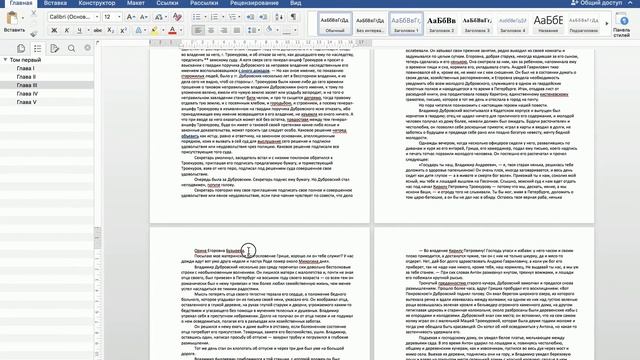Screen dimensions: 640x360
Task: Select Глава I in navigation pane
Action: click(25, 68)
